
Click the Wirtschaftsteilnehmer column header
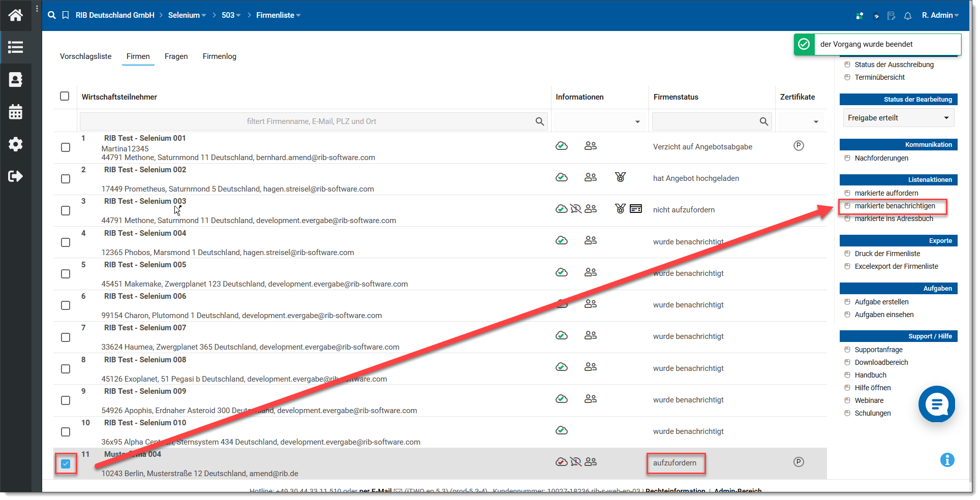pos(119,97)
